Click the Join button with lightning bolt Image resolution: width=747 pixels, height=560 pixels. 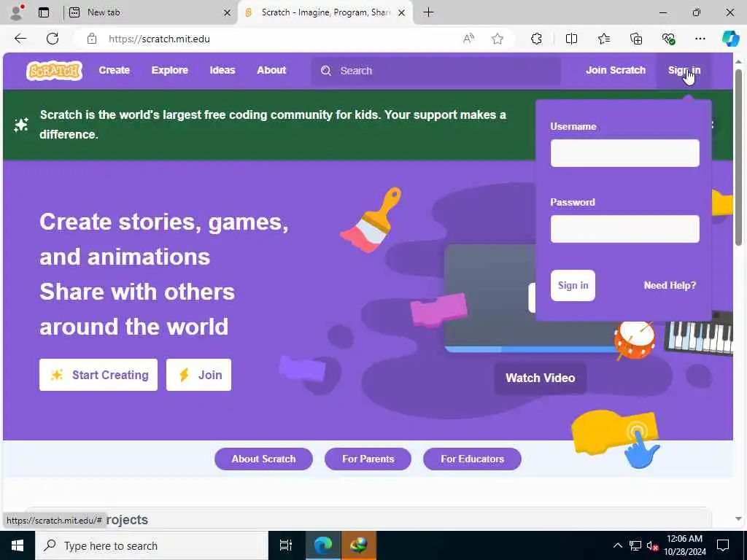[198, 375]
